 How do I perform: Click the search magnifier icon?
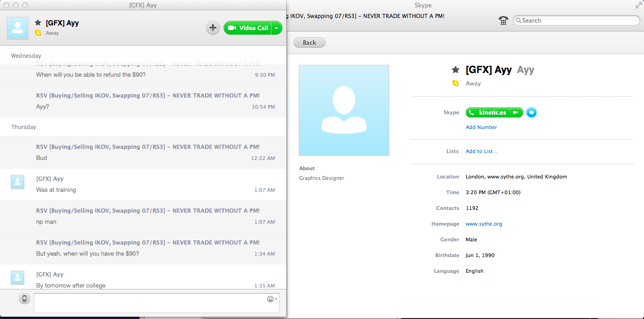click(519, 20)
